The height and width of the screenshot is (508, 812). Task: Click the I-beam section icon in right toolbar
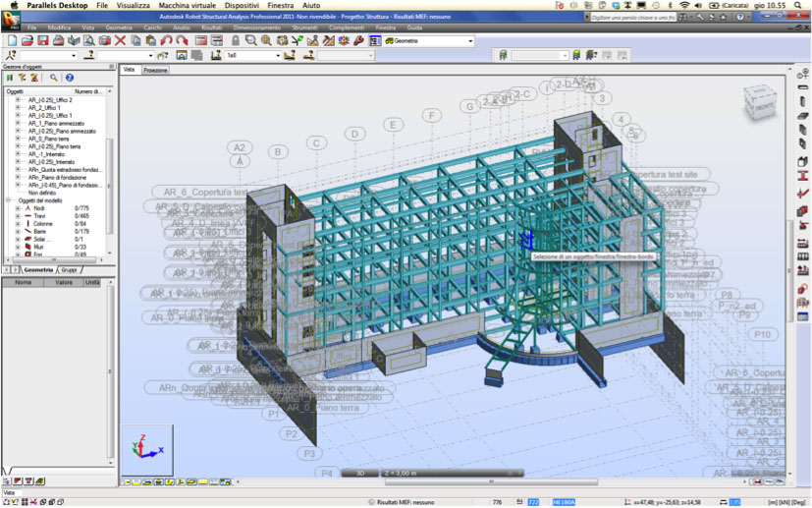[803, 176]
